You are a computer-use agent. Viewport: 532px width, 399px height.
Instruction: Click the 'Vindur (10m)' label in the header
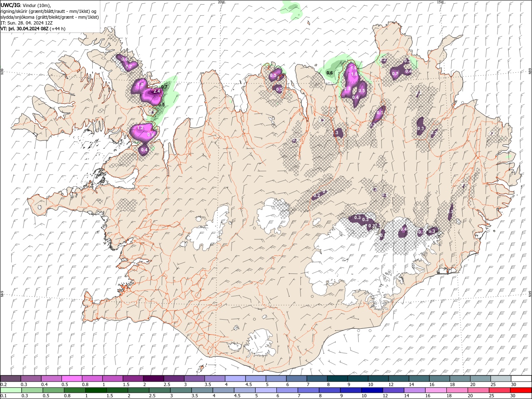pyautogui.click(x=37, y=5)
